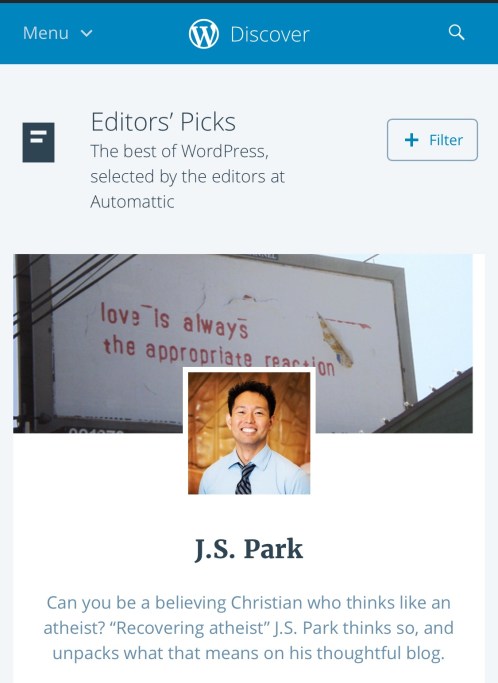The height and width of the screenshot is (683, 498).
Task: Read the J.S. Park blog description
Action: 248,628
